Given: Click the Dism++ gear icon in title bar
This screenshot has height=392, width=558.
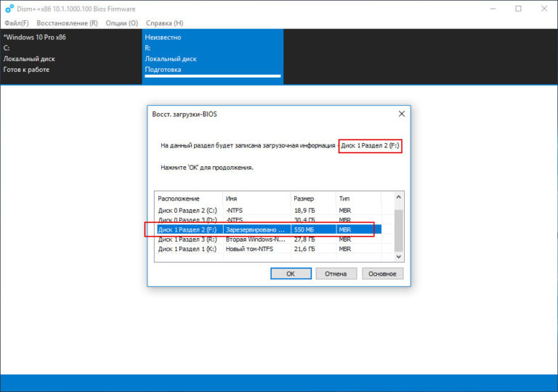Looking at the screenshot, I should [9, 9].
